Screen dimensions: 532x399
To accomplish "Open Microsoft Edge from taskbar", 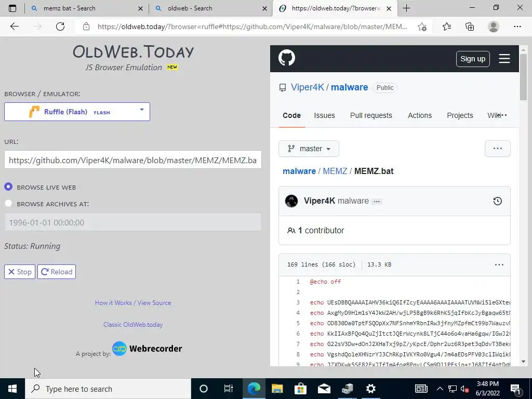I will (x=254, y=389).
